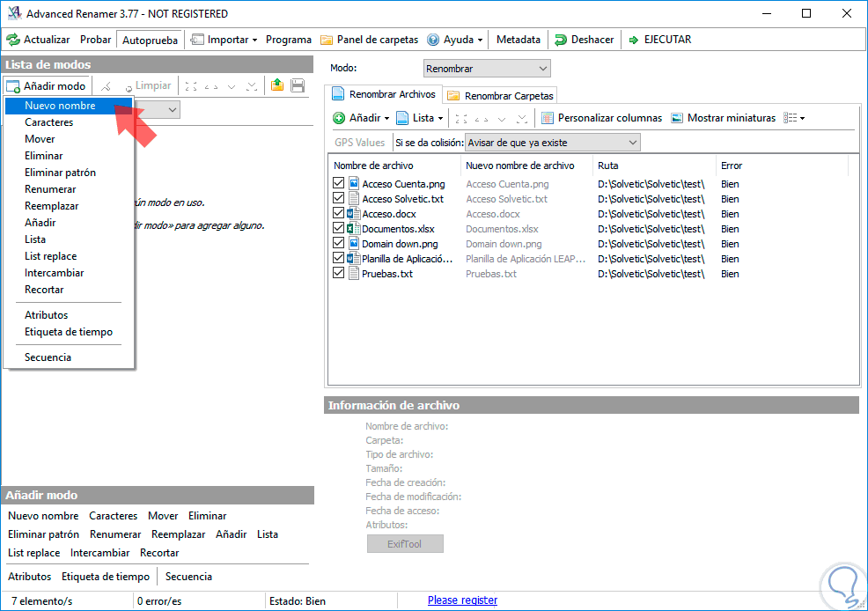Open the view style list icon
The height and width of the screenshot is (611, 868).
click(790, 118)
